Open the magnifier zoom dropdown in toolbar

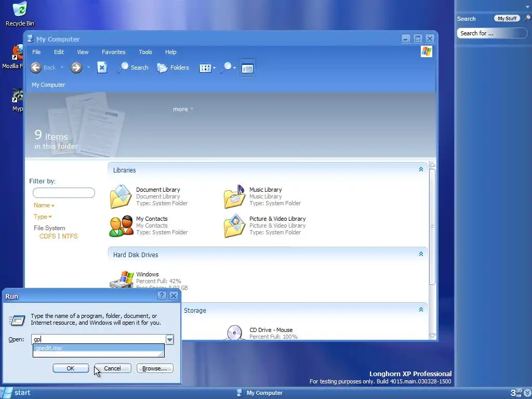[x=228, y=68]
